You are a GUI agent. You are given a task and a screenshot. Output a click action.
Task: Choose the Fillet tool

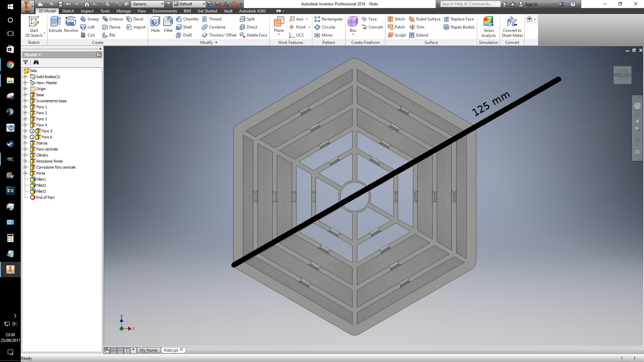[x=168, y=24]
